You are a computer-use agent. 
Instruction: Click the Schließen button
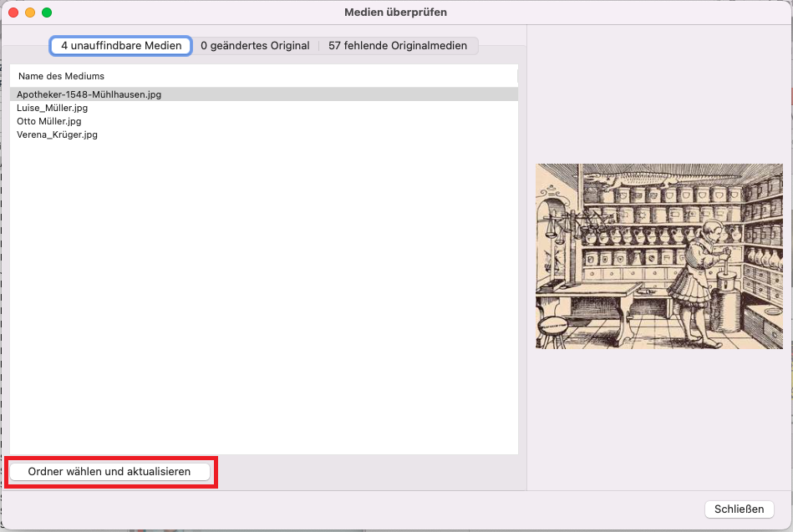tap(739, 509)
